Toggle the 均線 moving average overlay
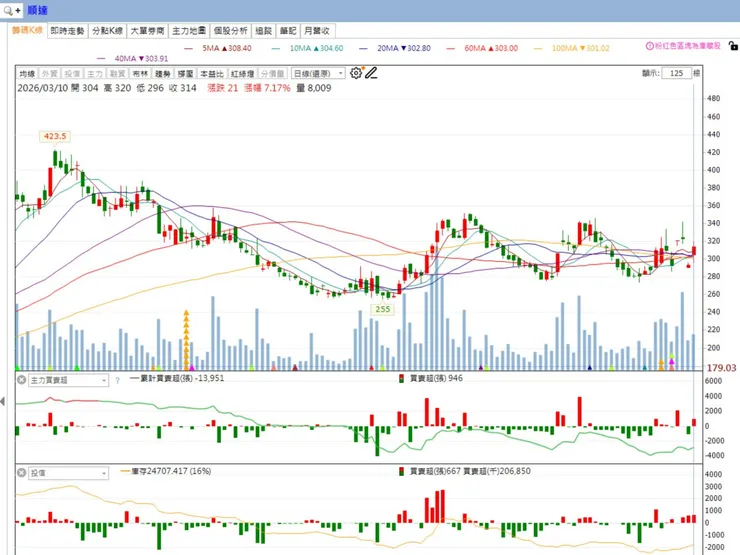Image resolution: width=740 pixels, height=555 pixels. coord(27,74)
